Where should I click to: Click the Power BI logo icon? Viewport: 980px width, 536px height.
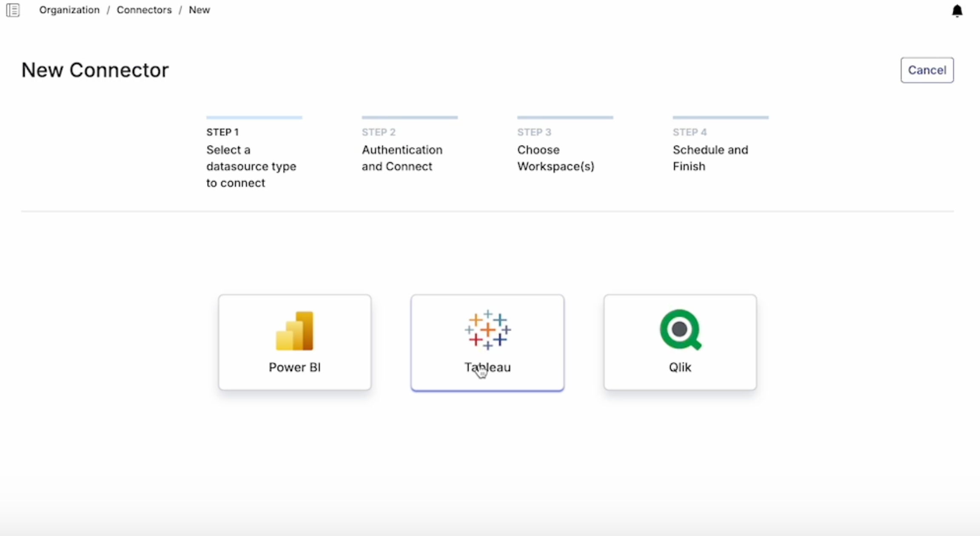[x=295, y=331]
